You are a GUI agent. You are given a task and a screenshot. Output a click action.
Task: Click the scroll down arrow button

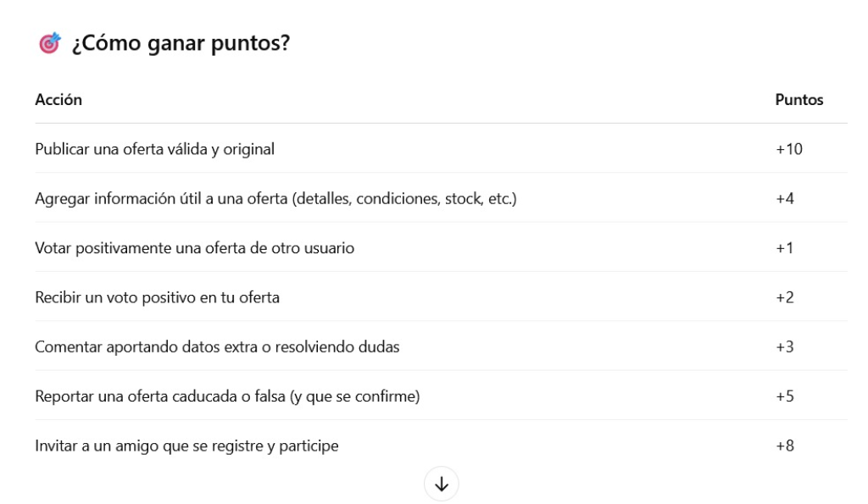[442, 485]
